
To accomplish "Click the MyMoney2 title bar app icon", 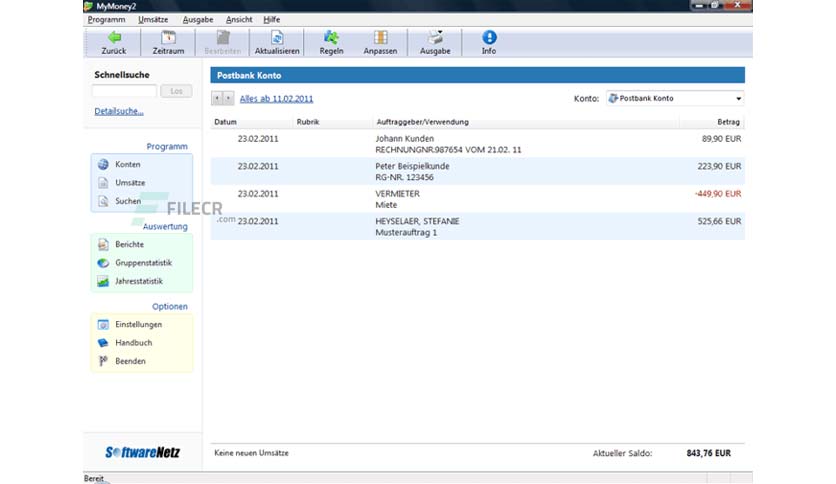I will 89,6.
